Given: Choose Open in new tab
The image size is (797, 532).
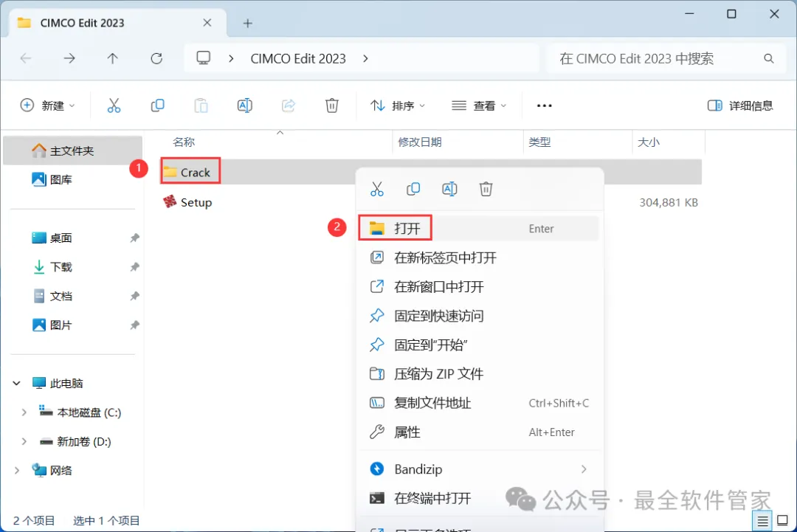Looking at the screenshot, I should coord(478,258).
